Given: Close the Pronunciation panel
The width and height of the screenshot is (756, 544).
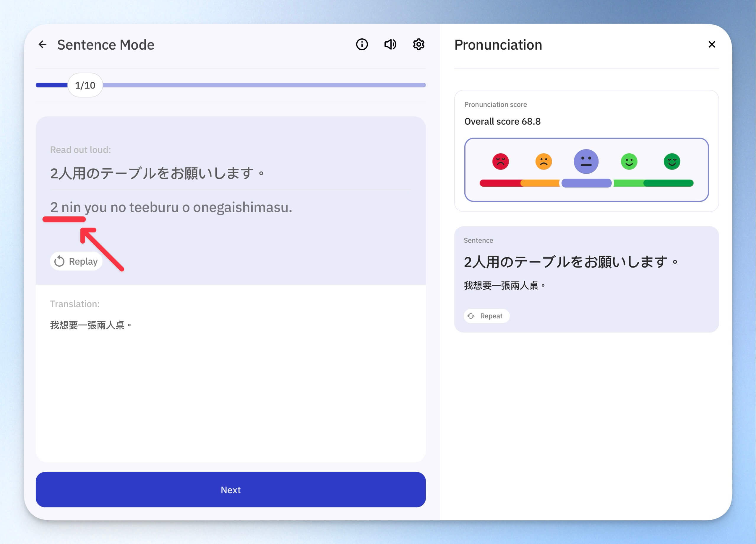Looking at the screenshot, I should pyautogui.click(x=712, y=44).
